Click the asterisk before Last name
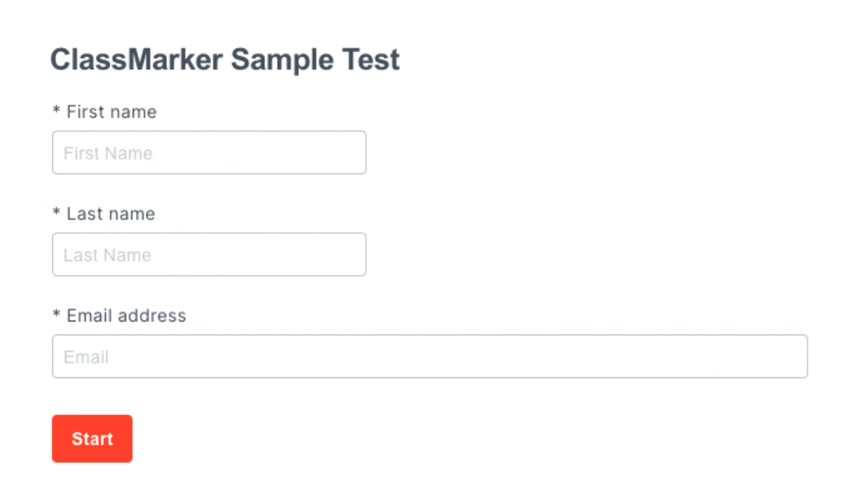Screen dimensions: 868x500 click(57, 214)
